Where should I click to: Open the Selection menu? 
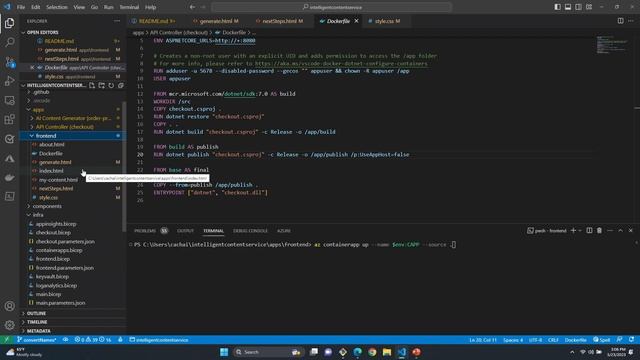click(x=57, y=7)
